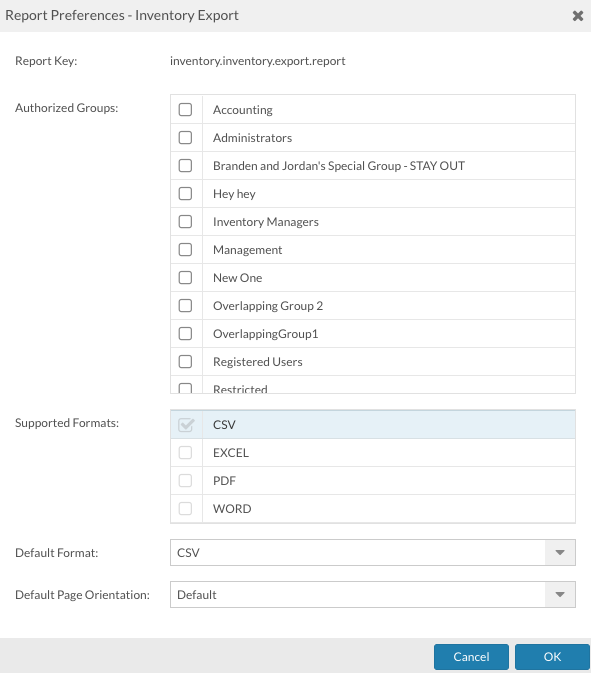The image size is (591, 673).
Task: Toggle the Management group checkbox
Action: (185, 250)
